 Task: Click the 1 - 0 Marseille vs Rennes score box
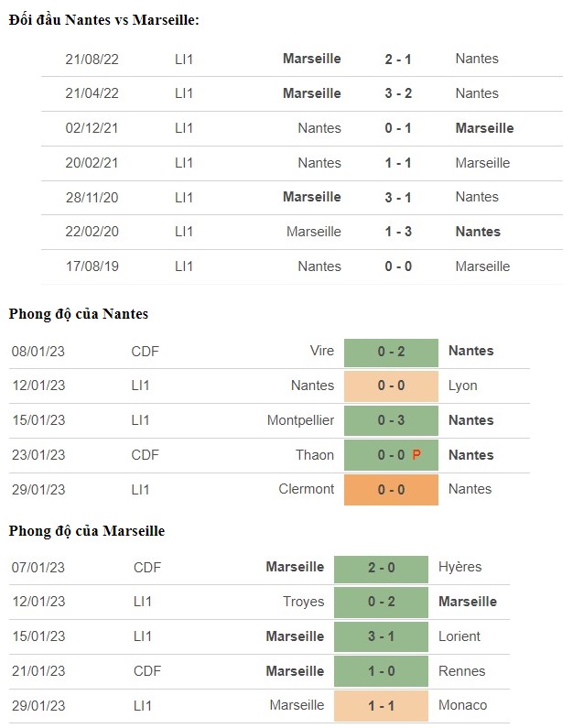point(381,671)
